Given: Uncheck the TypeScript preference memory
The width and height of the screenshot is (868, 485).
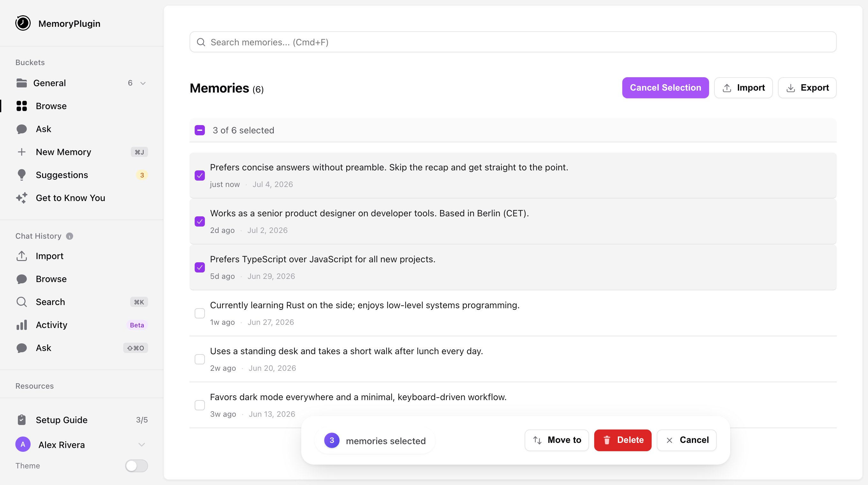Looking at the screenshot, I should [x=200, y=267].
